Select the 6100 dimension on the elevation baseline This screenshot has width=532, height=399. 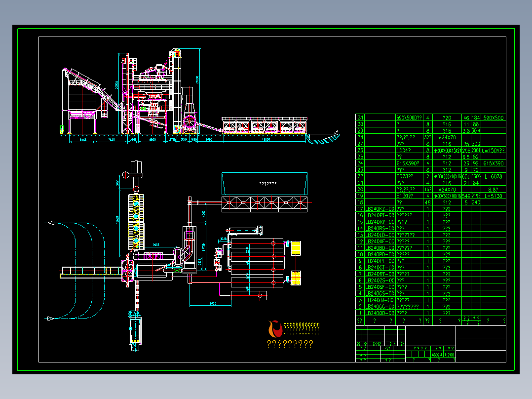coord(209,140)
